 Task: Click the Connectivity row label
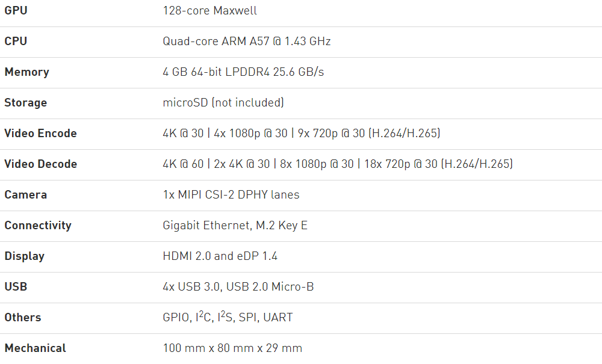pos(38,226)
